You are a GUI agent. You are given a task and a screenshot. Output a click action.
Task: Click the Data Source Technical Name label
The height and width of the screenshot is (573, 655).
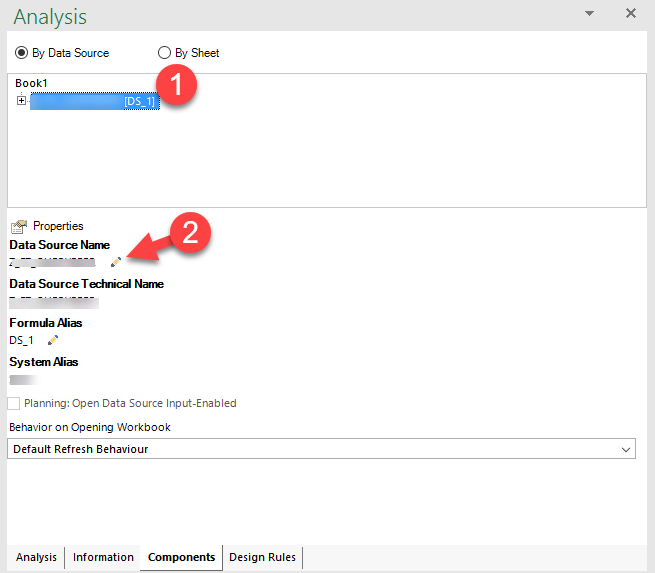86,284
